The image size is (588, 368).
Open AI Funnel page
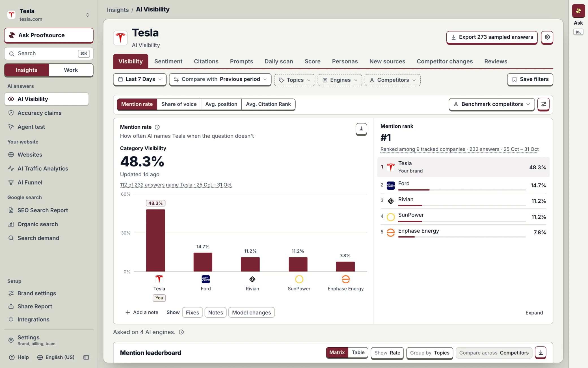coord(46,182)
